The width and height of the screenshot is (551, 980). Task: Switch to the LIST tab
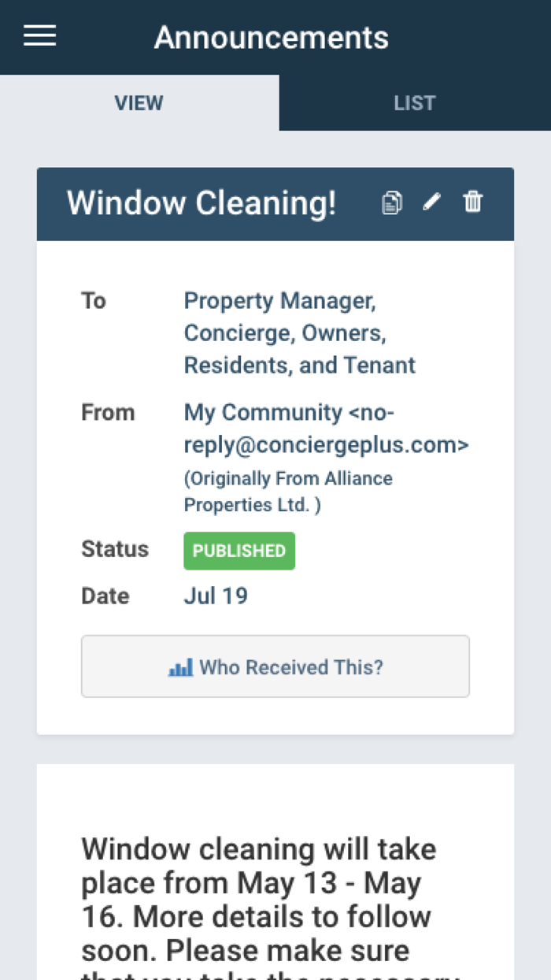point(414,103)
